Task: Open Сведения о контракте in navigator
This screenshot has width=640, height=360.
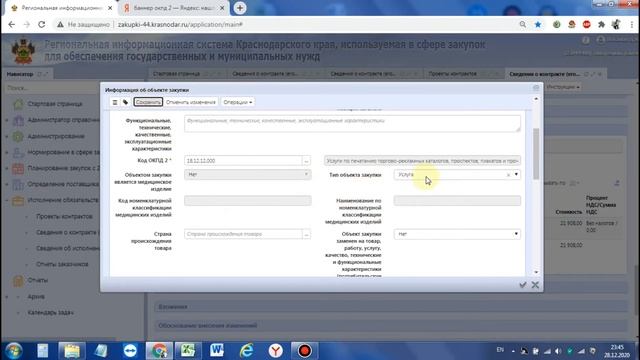Action: [67, 232]
